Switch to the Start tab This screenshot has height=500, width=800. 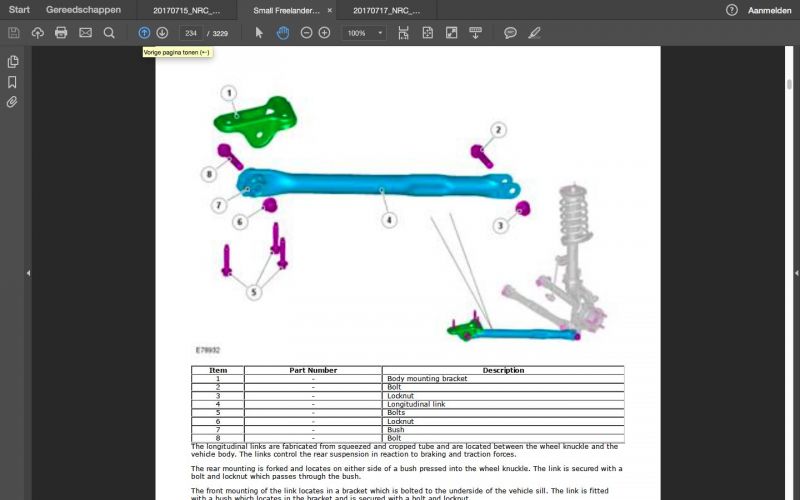click(x=19, y=10)
